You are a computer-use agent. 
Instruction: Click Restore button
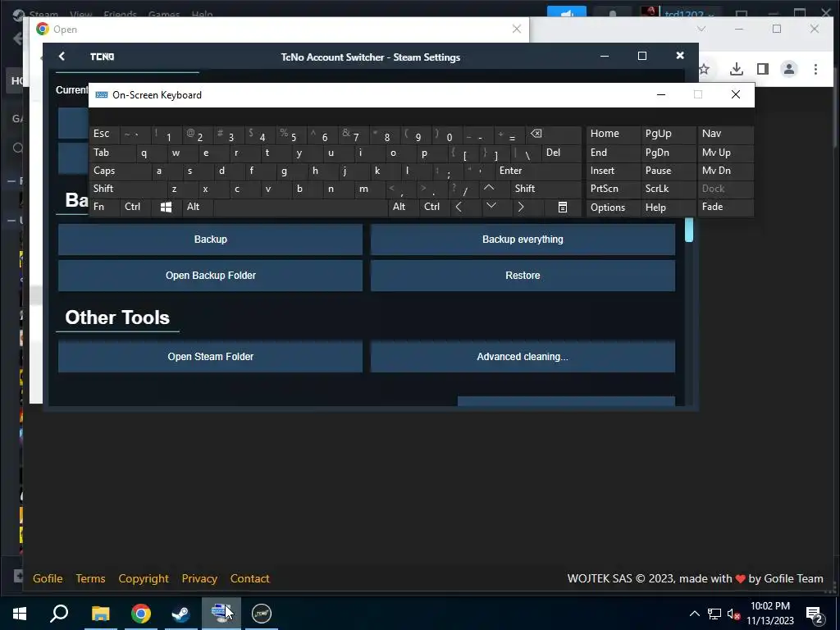tap(523, 276)
